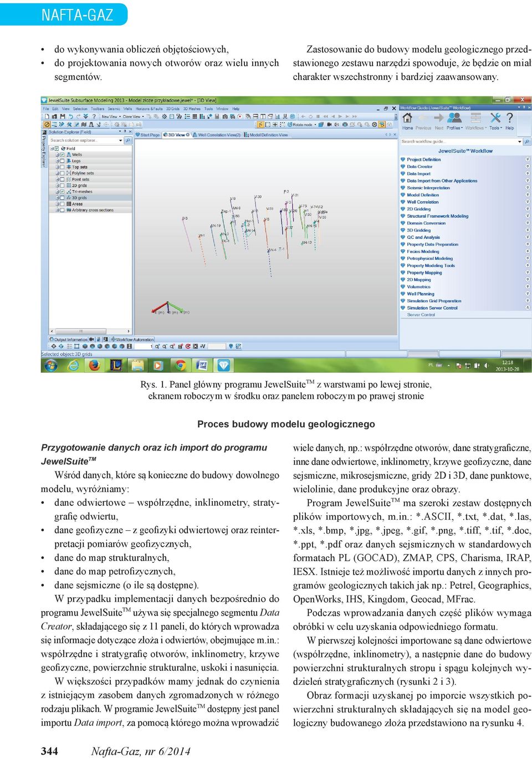The width and height of the screenshot is (532, 759).
Task: Click the Project Definition diamond icon
Action: (x=403, y=159)
